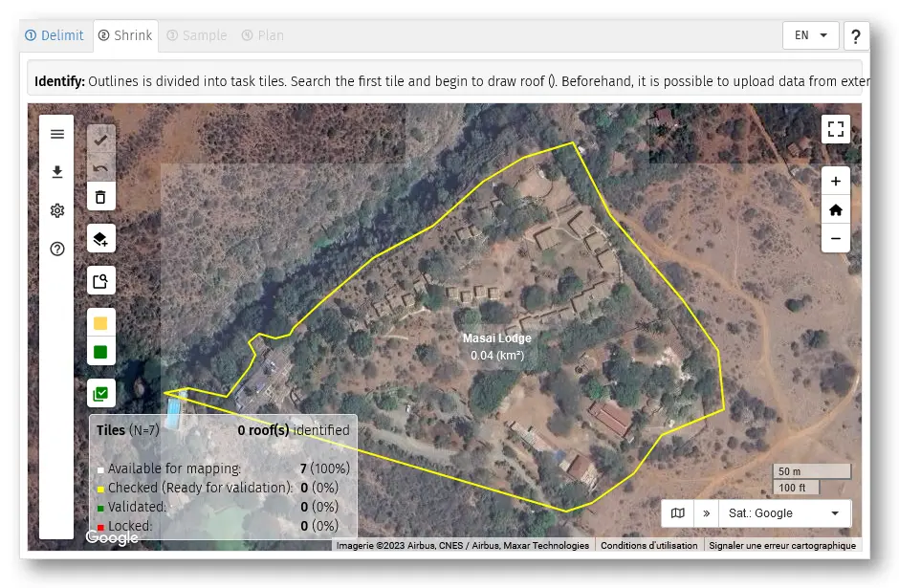Screen dimensions: 899x588
Task: Select the Shrink tab
Action: [125, 35]
